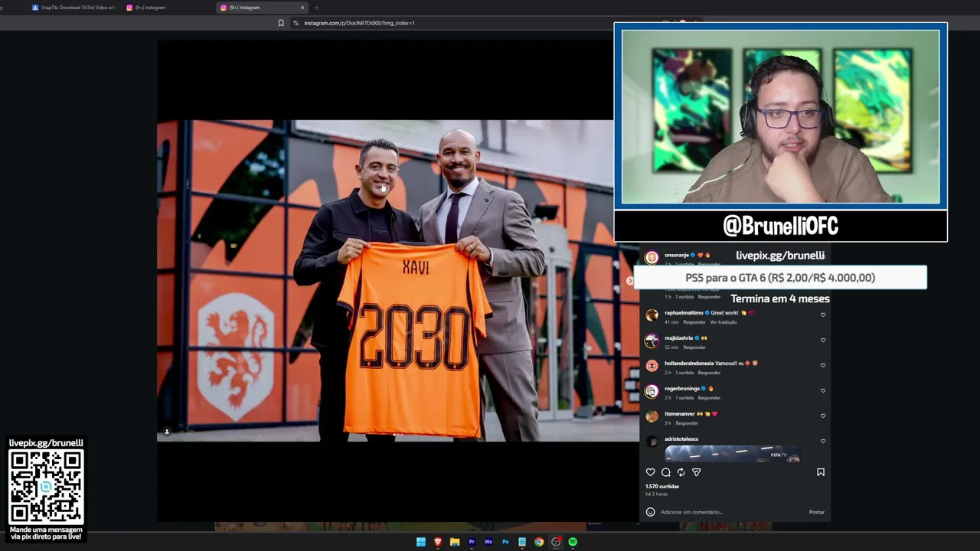The width and height of the screenshot is (980, 551).
Task: Reply to raphaelmaitimo's comment
Action: pyautogui.click(x=694, y=322)
